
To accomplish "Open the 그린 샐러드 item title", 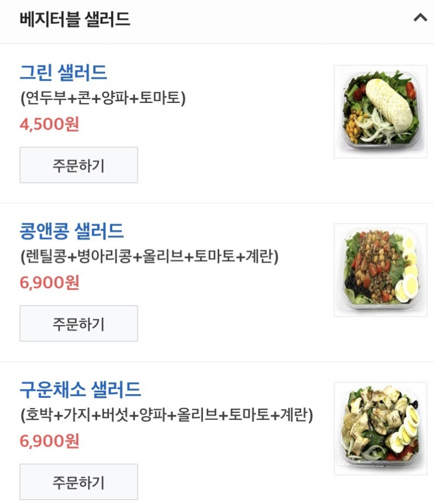I will [x=63, y=72].
